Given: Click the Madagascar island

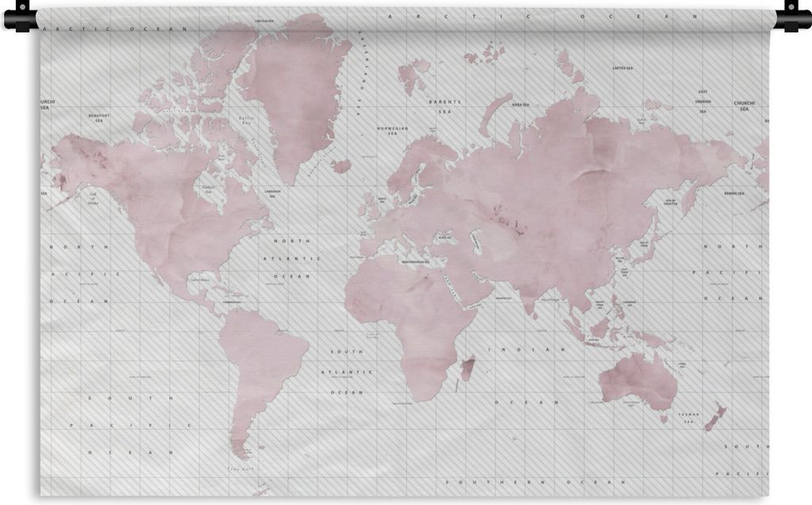Looking at the screenshot, I should (x=468, y=369).
